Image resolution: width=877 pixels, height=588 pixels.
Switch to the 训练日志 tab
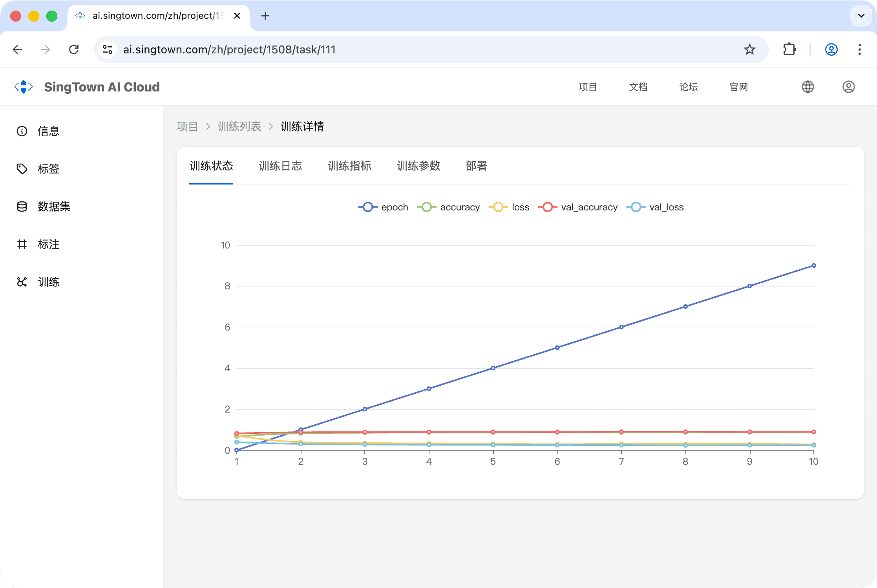click(x=280, y=166)
